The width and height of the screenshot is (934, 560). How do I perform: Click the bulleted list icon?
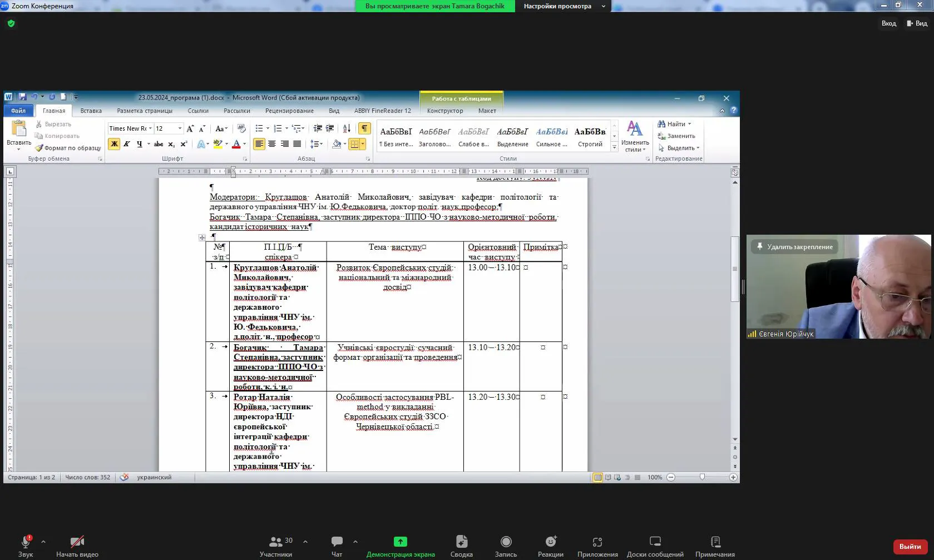coord(259,128)
